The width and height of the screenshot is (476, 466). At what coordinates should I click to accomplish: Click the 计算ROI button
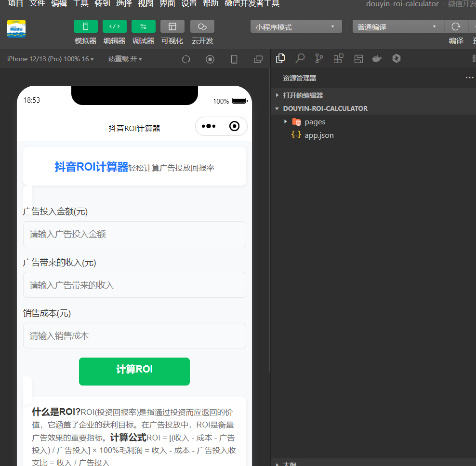[134, 371]
